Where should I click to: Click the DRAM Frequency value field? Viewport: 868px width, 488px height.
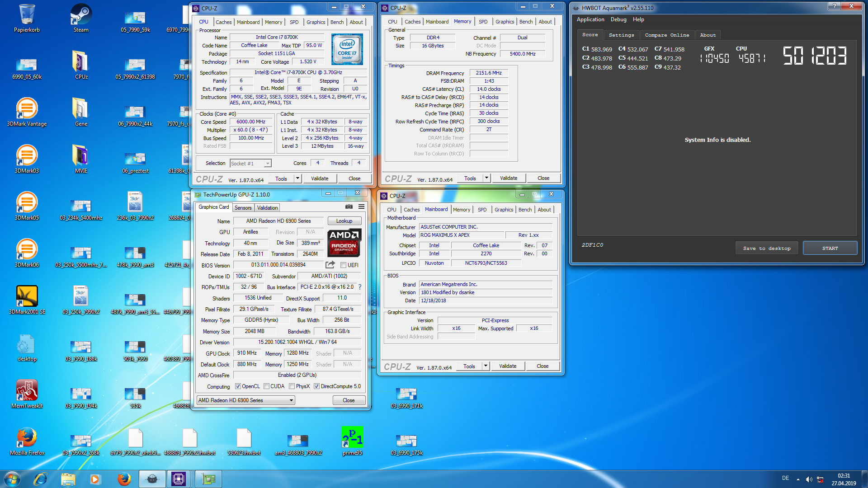pyautogui.click(x=489, y=73)
